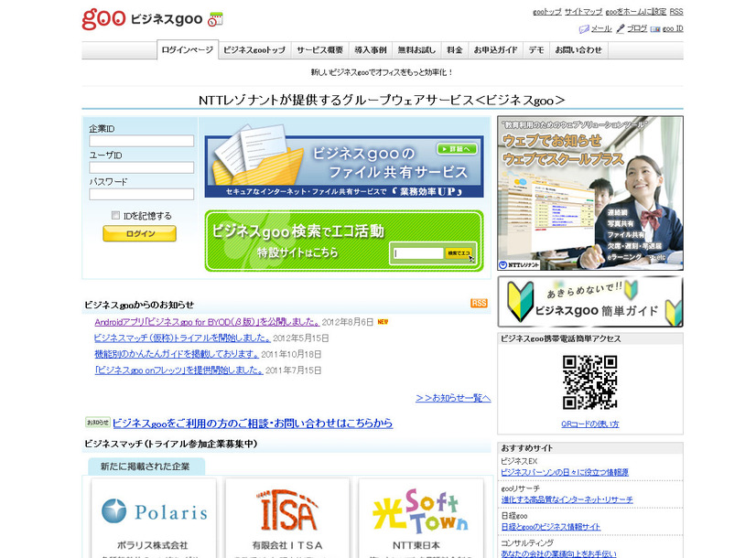Switch to ログインページ tab
Image resolution: width=756 pixels, height=558 pixels.
coord(188,49)
